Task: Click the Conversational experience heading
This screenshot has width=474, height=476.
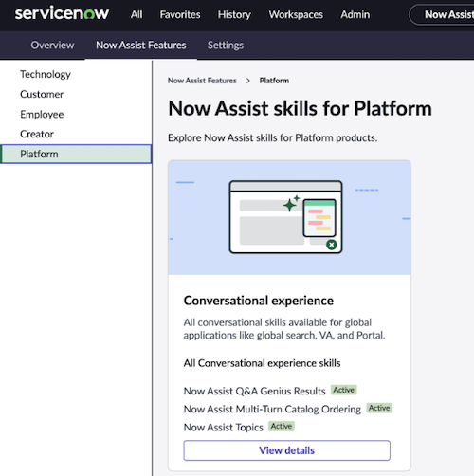Action: tap(259, 301)
